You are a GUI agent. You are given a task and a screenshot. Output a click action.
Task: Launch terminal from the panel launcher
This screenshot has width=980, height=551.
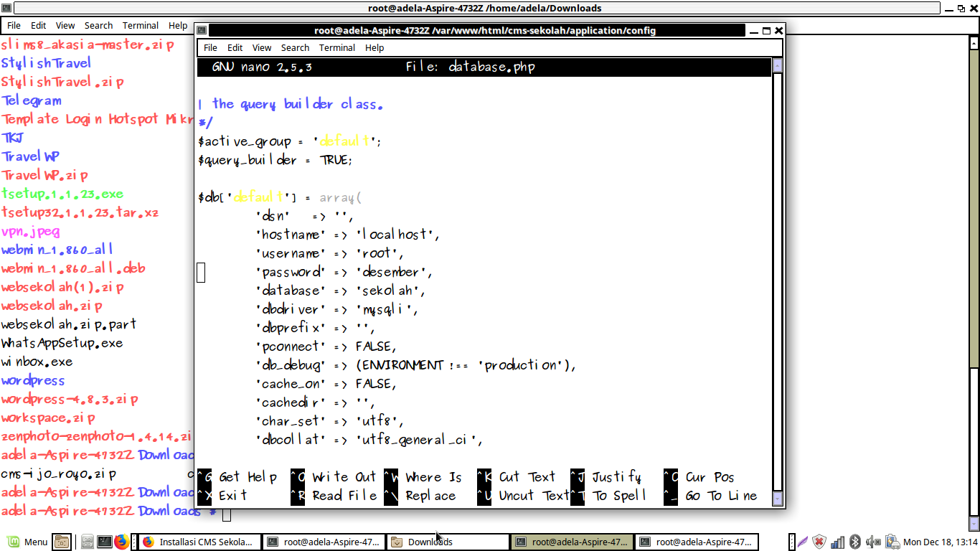click(x=104, y=542)
